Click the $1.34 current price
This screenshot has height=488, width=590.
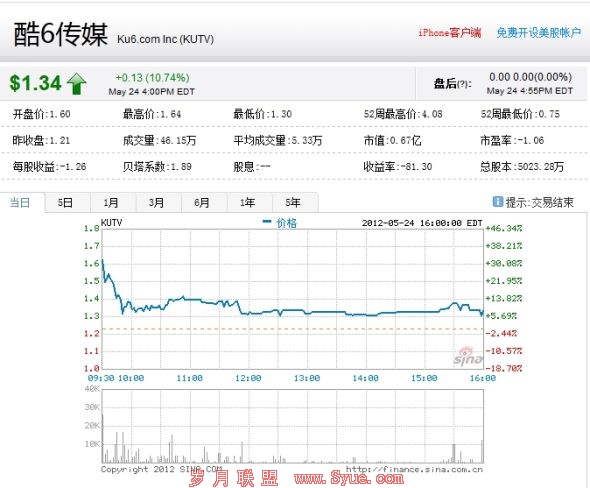35,83
